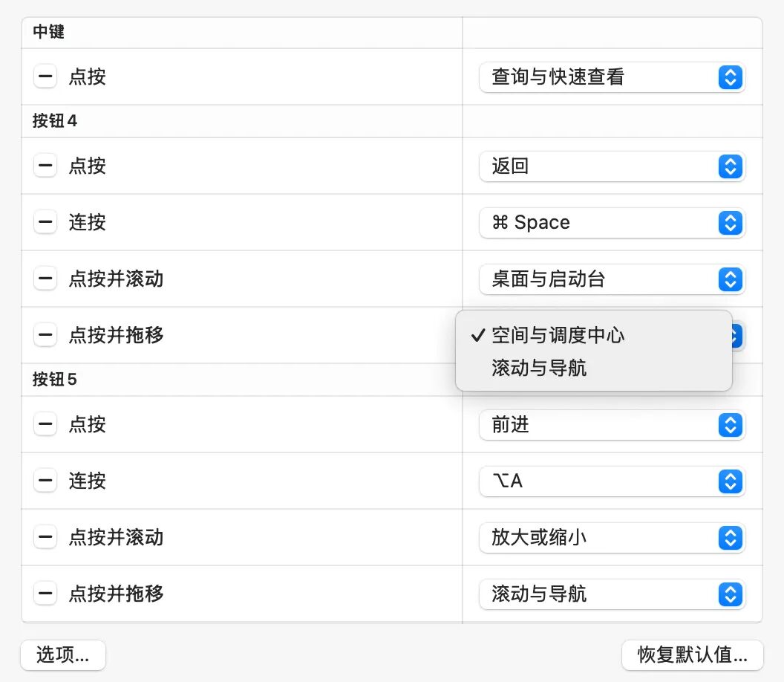Remove the 连按 gesture under 按钮 4
The height and width of the screenshot is (682, 784).
click(x=45, y=222)
